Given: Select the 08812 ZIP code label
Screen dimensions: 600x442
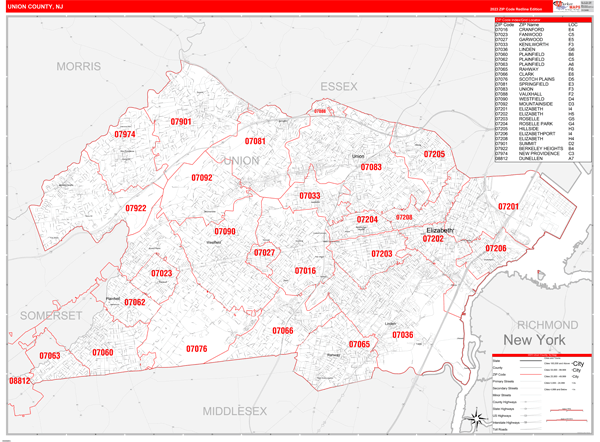Looking at the screenshot, I should point(20,381).
